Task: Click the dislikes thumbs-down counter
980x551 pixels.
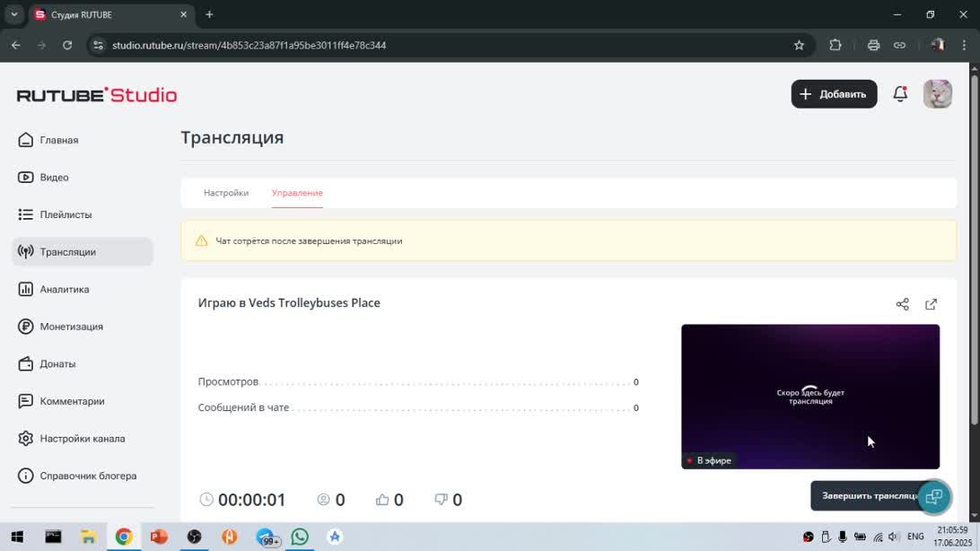Action: click(448, 500)
